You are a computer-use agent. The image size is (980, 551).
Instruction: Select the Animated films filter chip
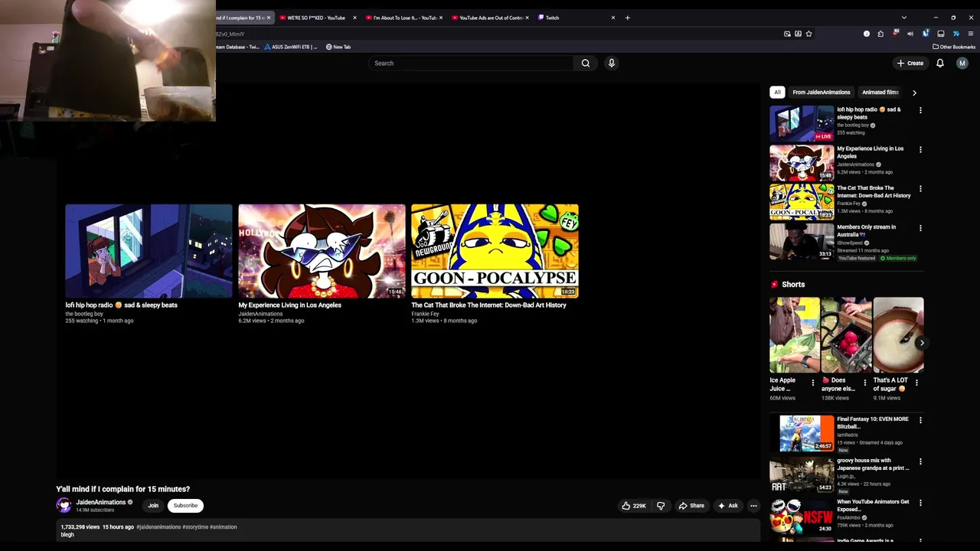pos(880,93)
